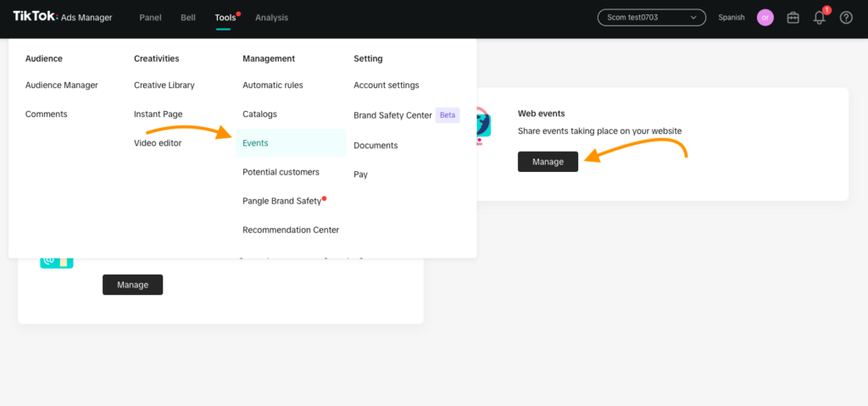Viewport: 868px width, 406px height.
Task: Open Documents under Setting
Action: (376, 146)
